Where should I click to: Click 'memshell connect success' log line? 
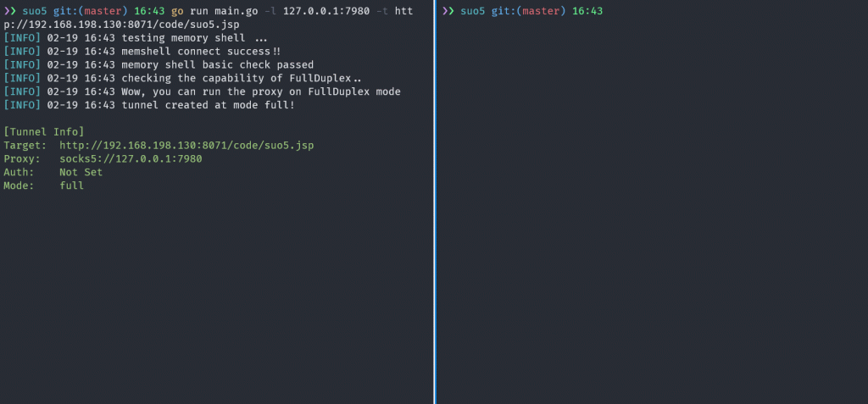[x=198, y=52]
